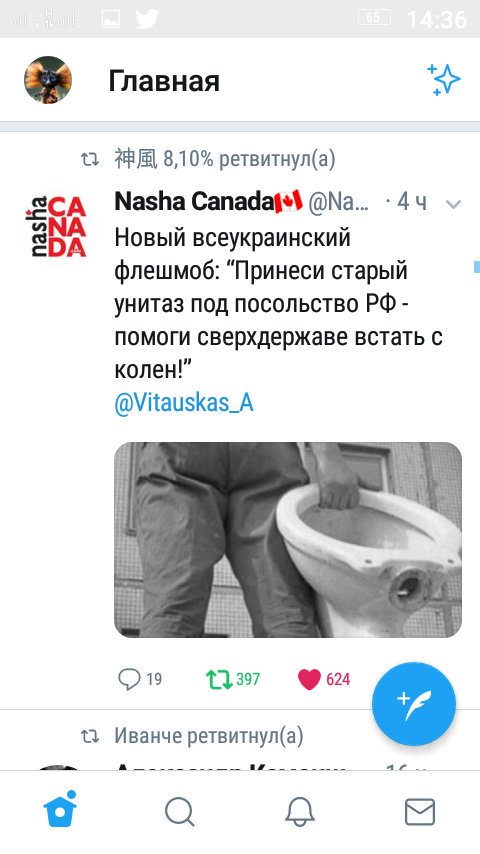Image resolution: width=480 pixels, height=854 pixels.
Task: Tap the Nasha Canada profile logo
Action: tap(56, 227)
